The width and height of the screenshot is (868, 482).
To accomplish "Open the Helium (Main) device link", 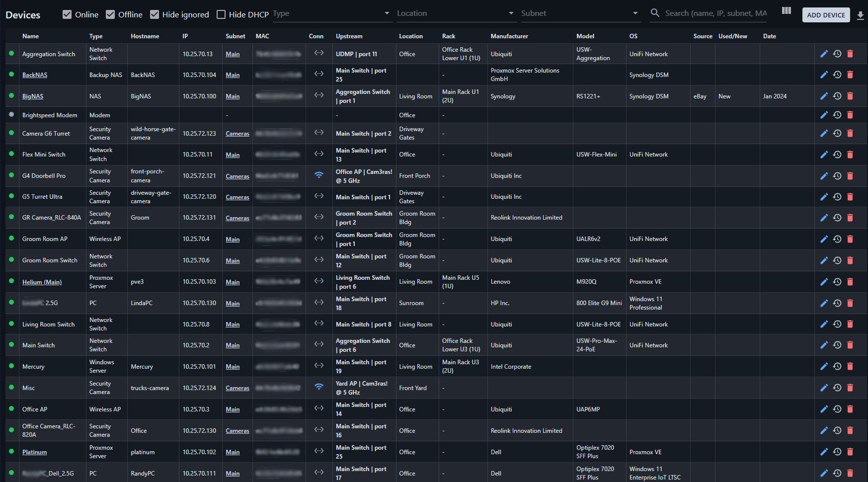I will (42, 282).
